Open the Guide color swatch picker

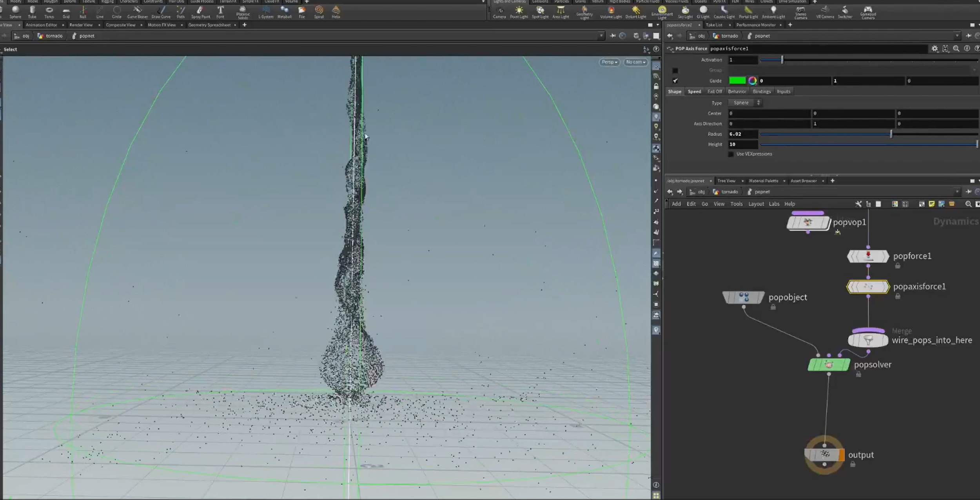coord(752,80)
